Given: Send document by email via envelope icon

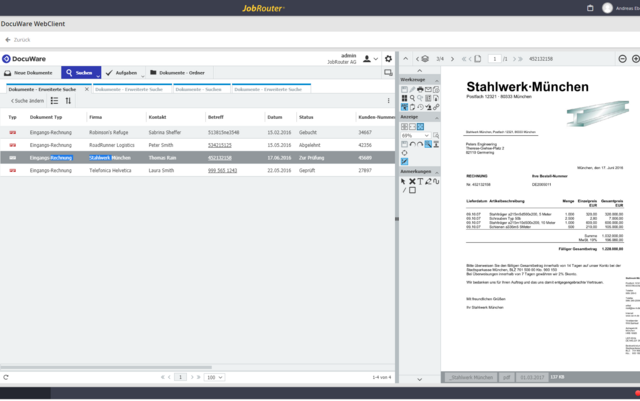Looking at the screenshot, I should (428, 89).
